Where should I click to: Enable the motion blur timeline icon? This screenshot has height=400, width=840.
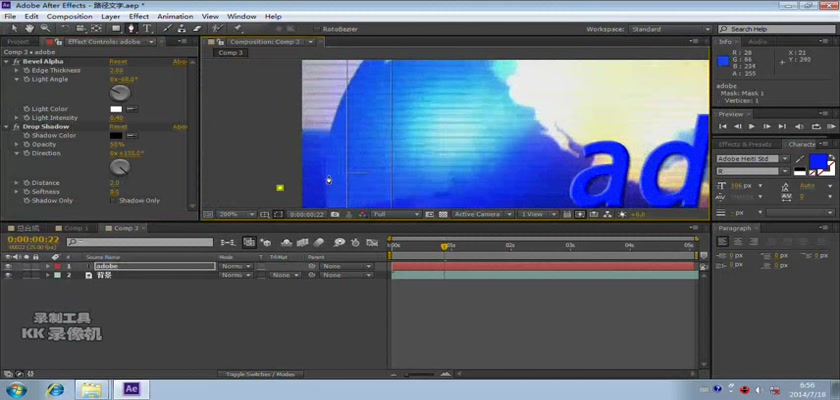[x=319, y=243]
